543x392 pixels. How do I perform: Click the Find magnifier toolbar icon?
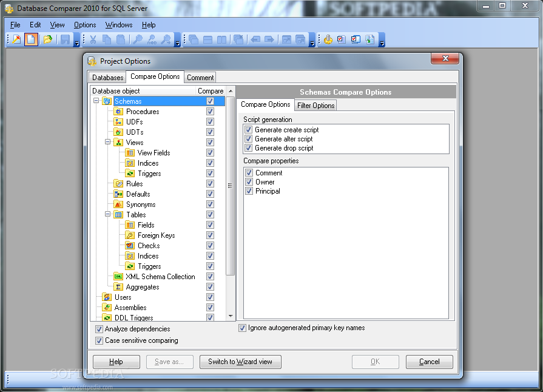pos(138,39)
